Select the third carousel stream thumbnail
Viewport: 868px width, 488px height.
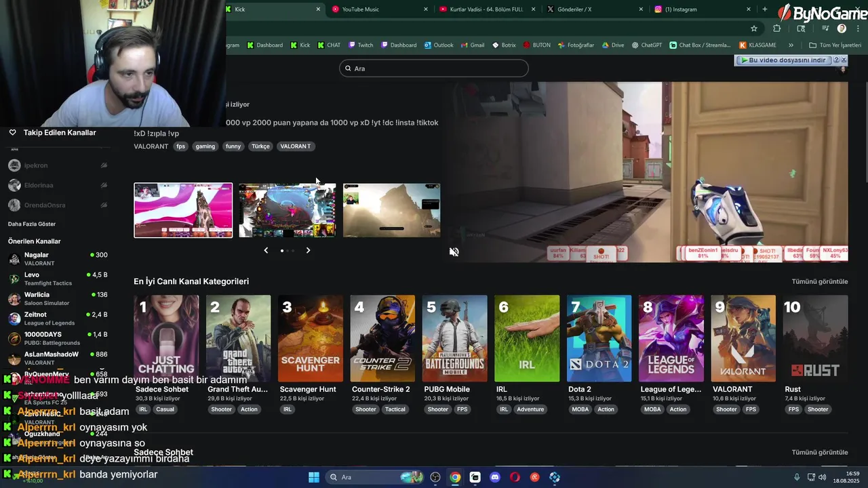391,210
